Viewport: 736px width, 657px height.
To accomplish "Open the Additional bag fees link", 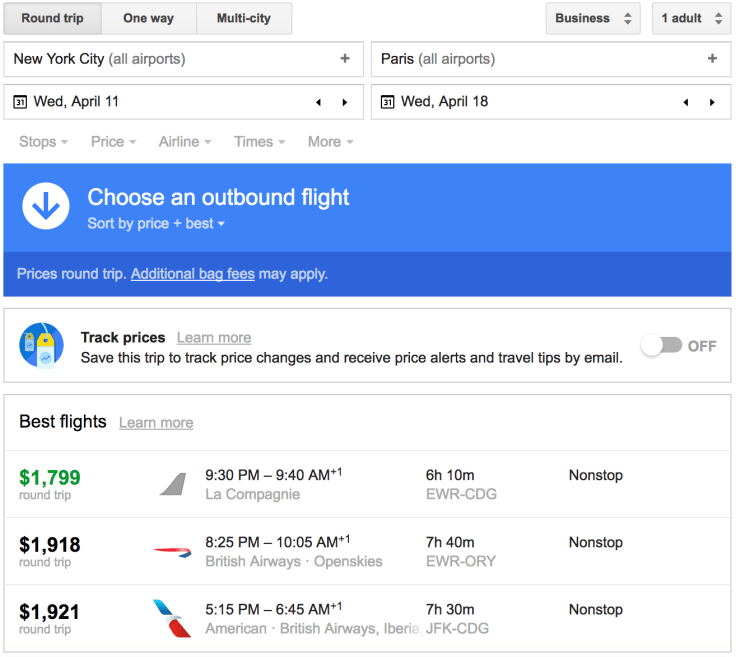I will 193,273.
